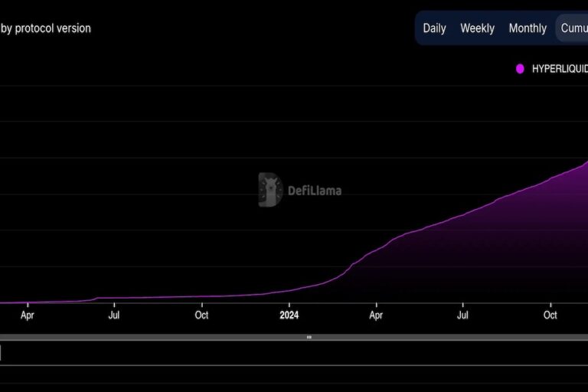
Task: Click the first Oct axis label
Action: point(202,315)
